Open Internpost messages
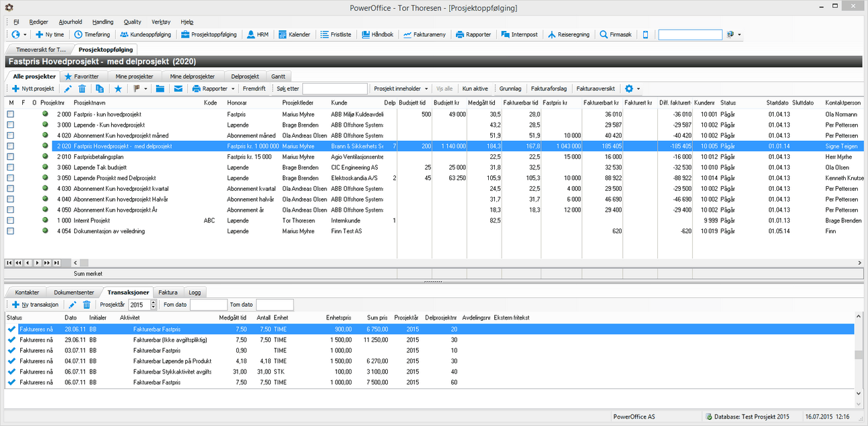This screenshot has width=868, height=426. click(519, 34)
